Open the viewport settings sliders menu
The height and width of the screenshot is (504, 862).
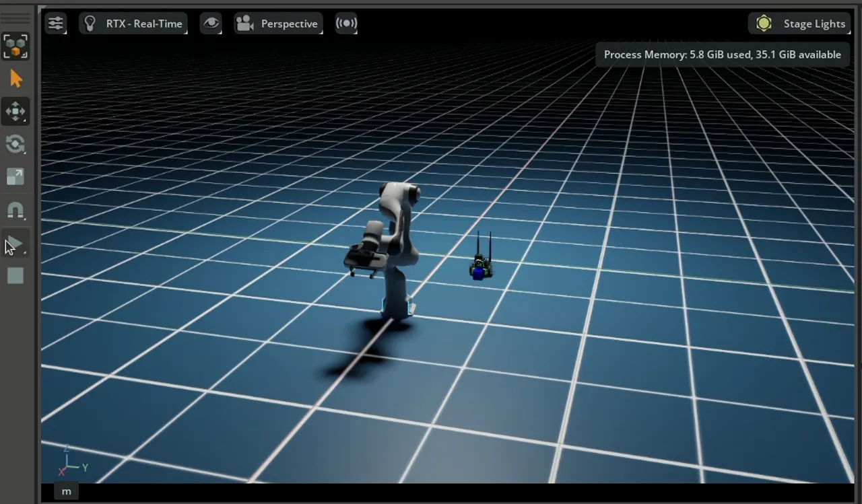tap(55, 24)
